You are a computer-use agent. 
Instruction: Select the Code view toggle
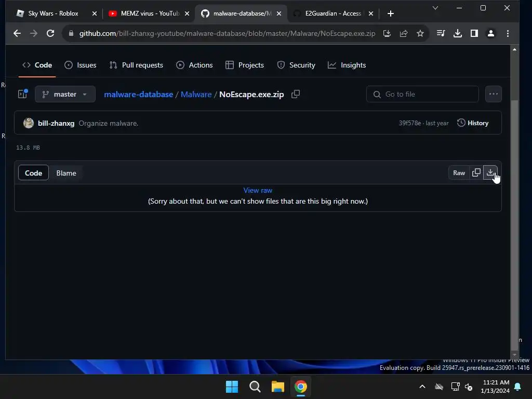[x=33, y=173]
